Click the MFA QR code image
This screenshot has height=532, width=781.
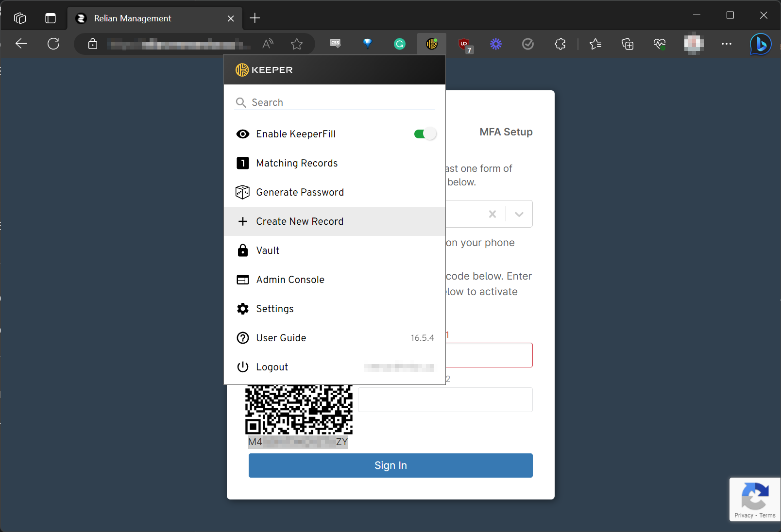[x=299, y=410]
